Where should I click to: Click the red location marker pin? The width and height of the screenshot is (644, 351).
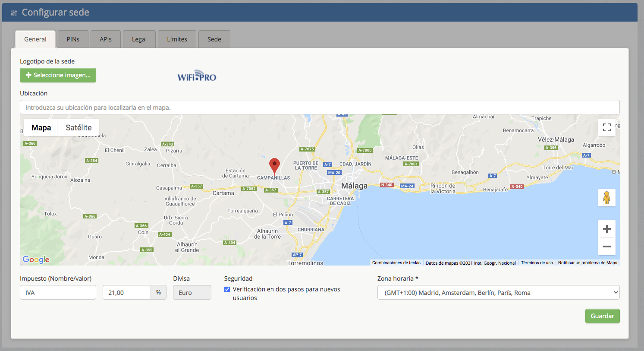(274, 166)
